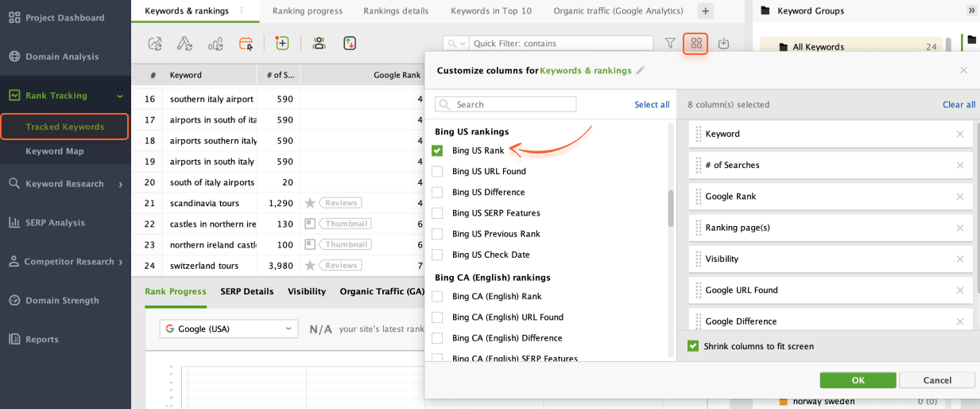Click the Project Dashboard sidebar icon
Viewport: 980px width, 409px height.
point(14,18)
